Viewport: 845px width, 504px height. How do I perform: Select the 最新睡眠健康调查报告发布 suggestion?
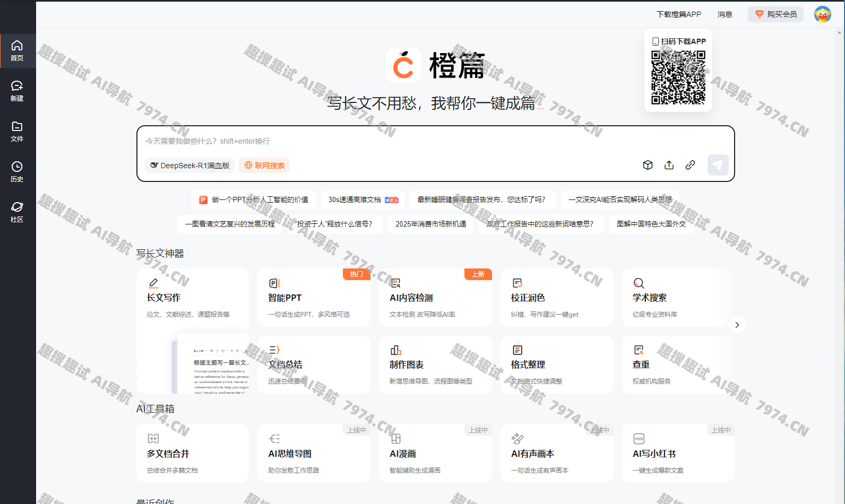482,199
